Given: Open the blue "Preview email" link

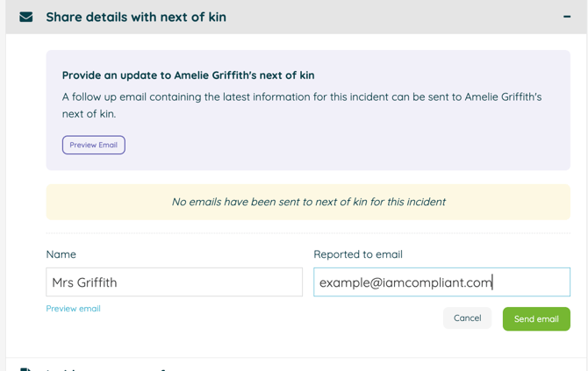Looking at the screenshot, I should click(73, 309).
